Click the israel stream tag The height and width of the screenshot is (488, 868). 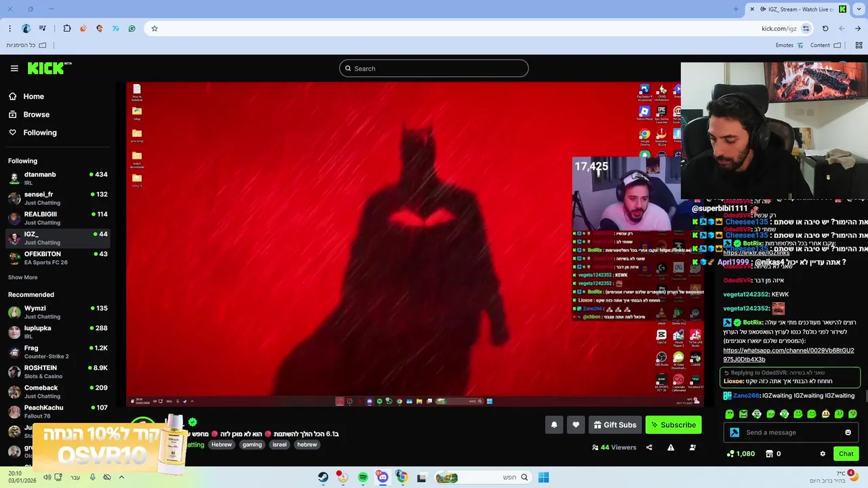click(279, 445)
